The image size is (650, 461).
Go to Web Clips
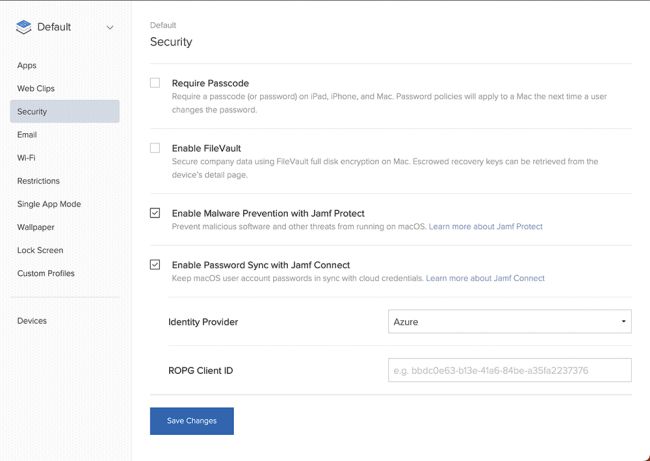36,88
